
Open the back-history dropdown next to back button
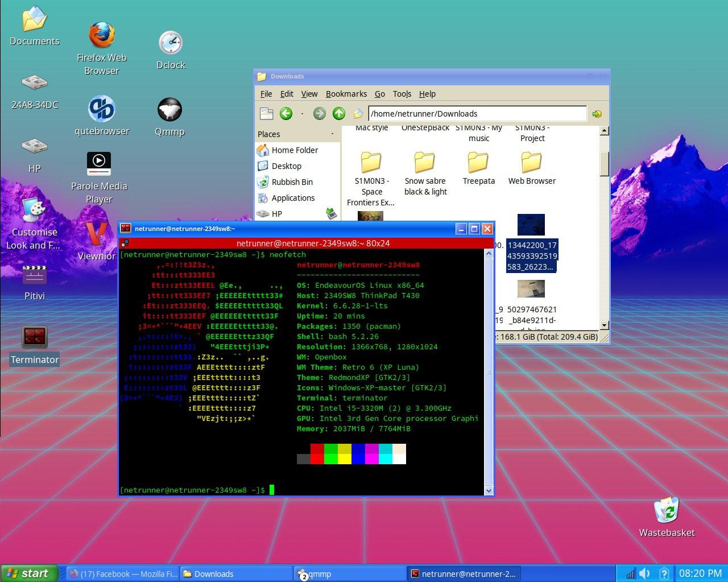point(303,113)
